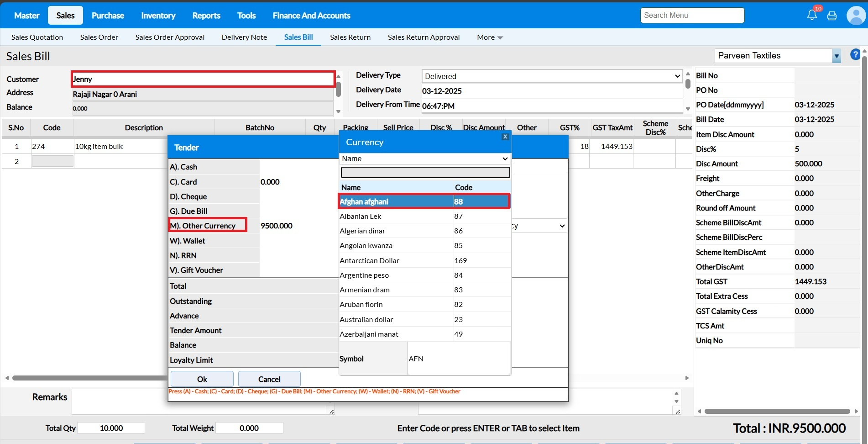The height and width of the screenshot is (444, 868).
Task: Switch to the Inventory menu
Action: [158, 16]
